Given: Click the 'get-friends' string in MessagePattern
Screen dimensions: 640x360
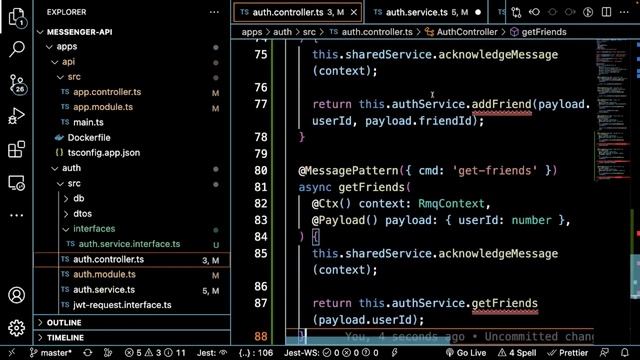Looking at the screenshot, I should pos(495,171).
